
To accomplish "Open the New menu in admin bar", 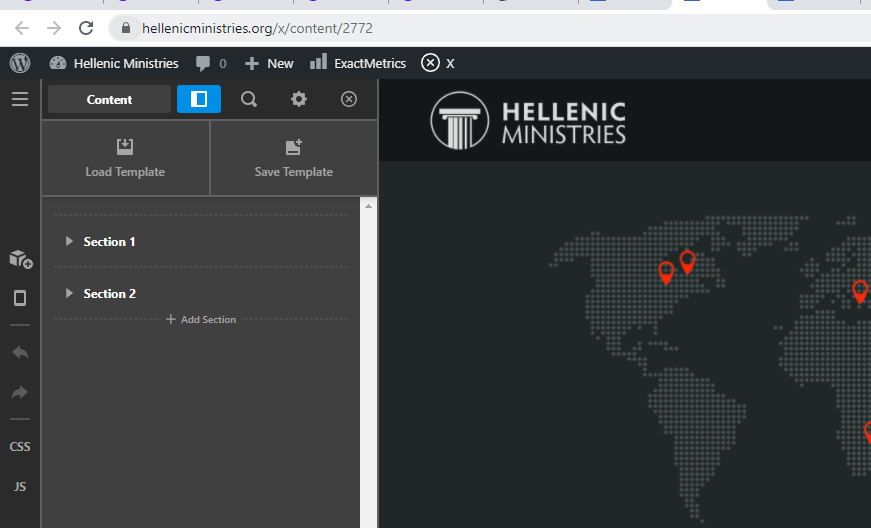I will [x=269, y=63].
